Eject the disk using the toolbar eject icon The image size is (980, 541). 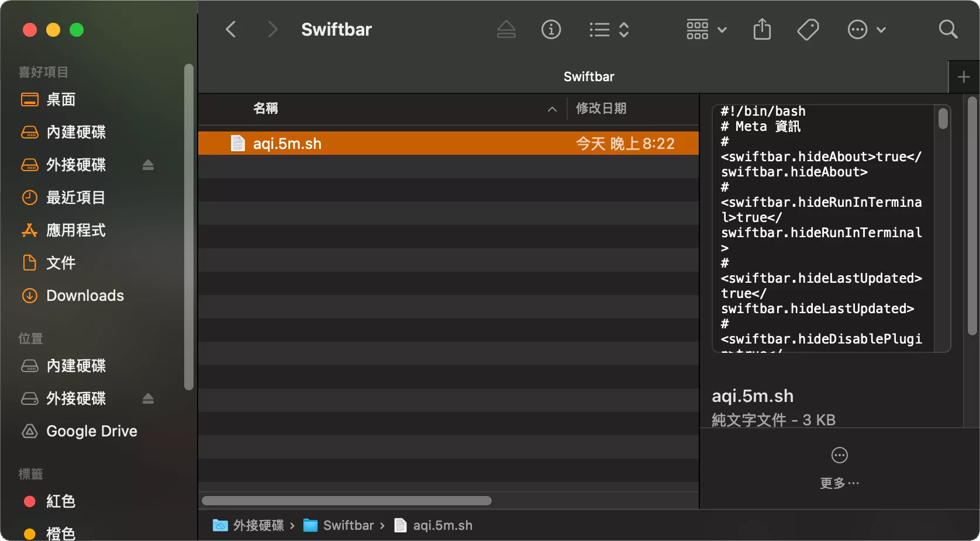pyautogui.click(x=506, y=29)
